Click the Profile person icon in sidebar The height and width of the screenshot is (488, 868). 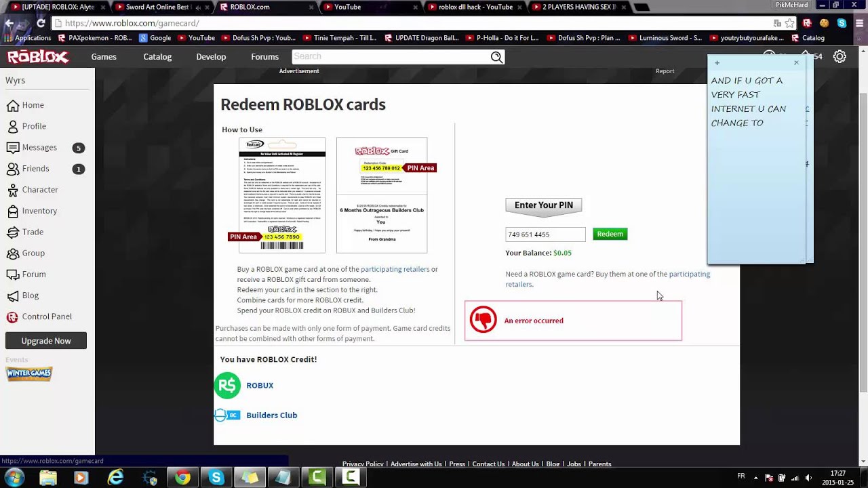coord(12,126)
